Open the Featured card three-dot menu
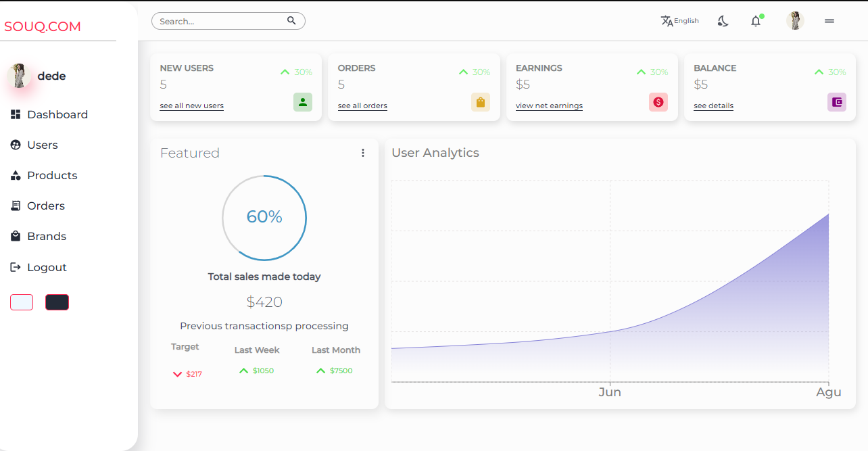868x451 pixels. [x=363, y=153]
